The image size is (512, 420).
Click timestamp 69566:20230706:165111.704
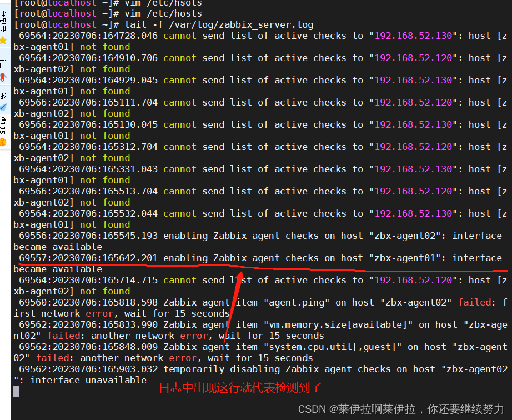(88, 102)
